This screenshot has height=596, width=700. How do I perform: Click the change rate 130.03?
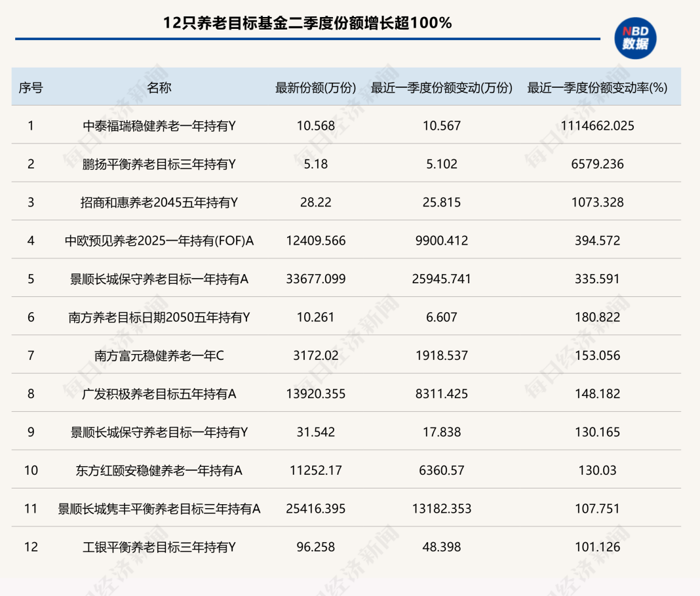(597, 471)
